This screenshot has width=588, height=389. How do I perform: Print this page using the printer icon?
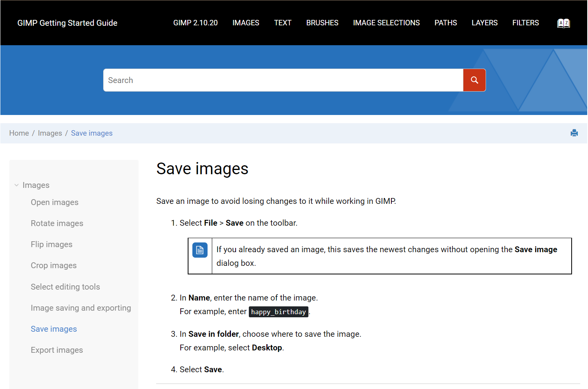tap(574, 133)
